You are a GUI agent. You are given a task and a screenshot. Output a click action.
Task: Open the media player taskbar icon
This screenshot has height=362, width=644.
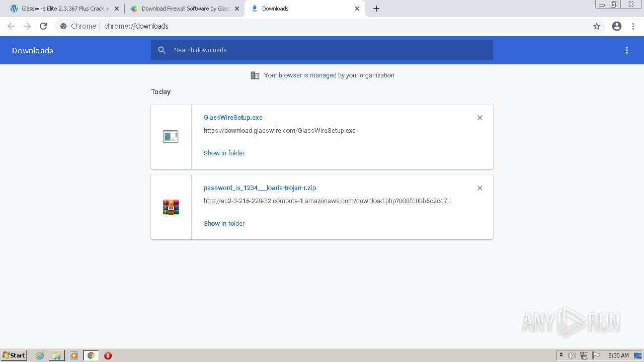click(74, 355)
